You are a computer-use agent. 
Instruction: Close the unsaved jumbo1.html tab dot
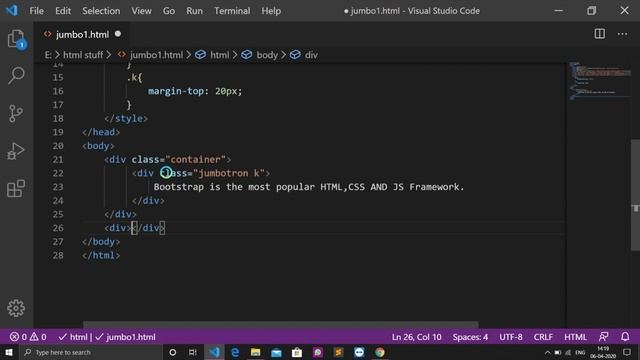118,34
